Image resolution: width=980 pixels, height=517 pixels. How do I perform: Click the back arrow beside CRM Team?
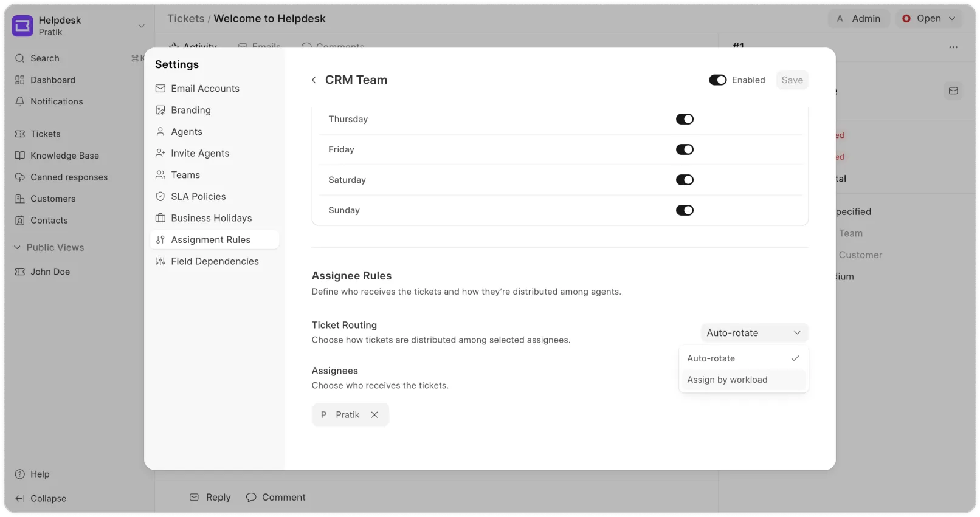coord(314,80)
